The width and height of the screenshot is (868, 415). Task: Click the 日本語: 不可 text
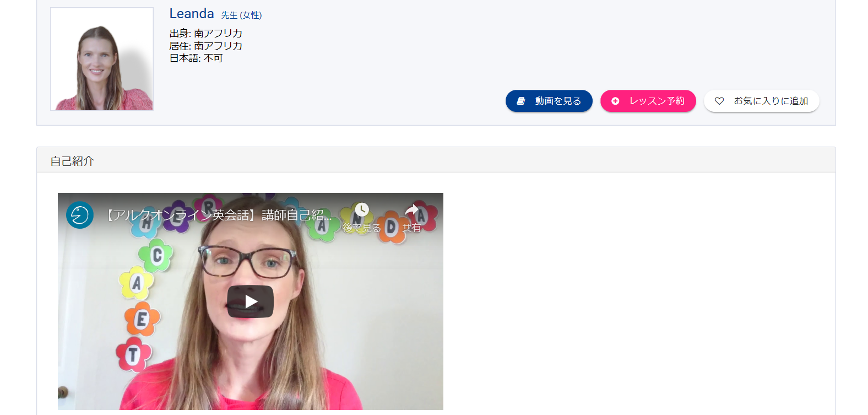(x=196, y=58)
